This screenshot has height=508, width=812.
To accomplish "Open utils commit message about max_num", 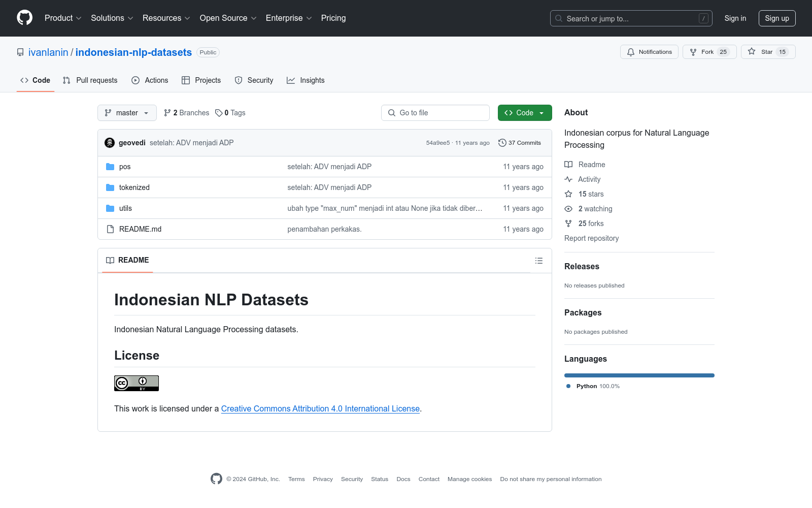I will click(x=385, y=208).
